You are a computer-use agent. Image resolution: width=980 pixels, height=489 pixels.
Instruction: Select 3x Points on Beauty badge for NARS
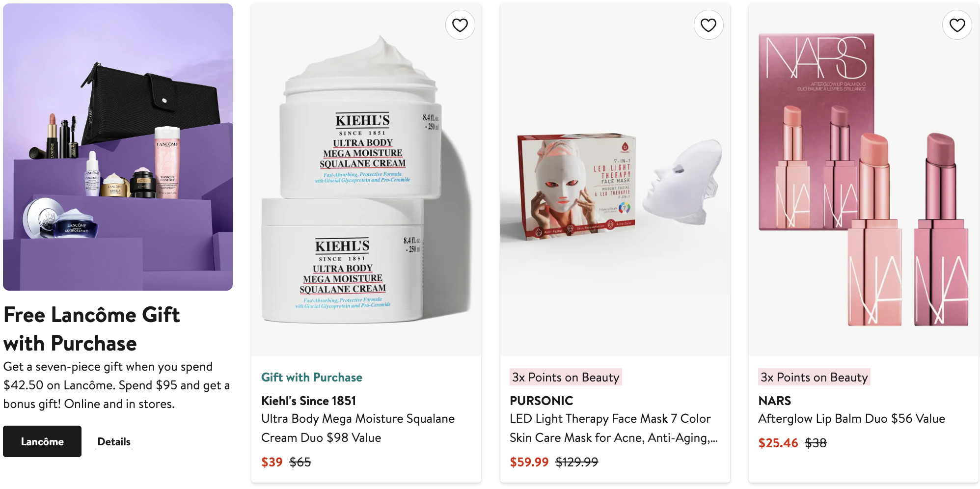tap(814, 377)
